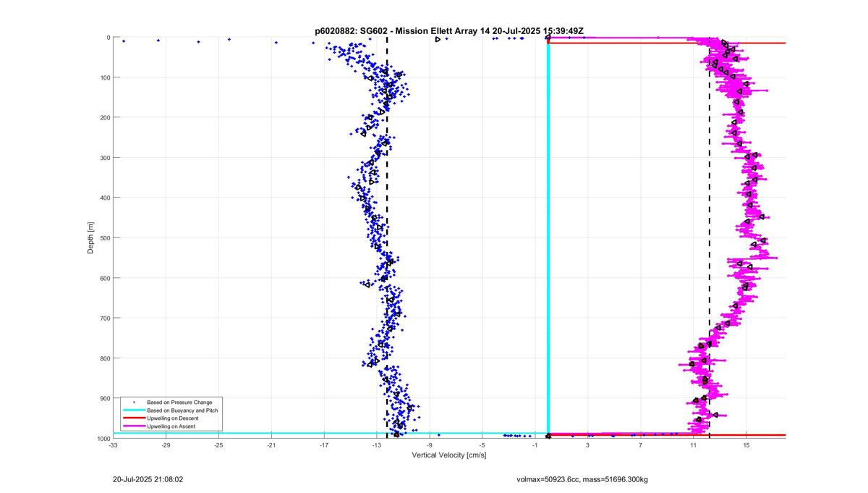Click the blue dot marker in the legend

[132, 402]
